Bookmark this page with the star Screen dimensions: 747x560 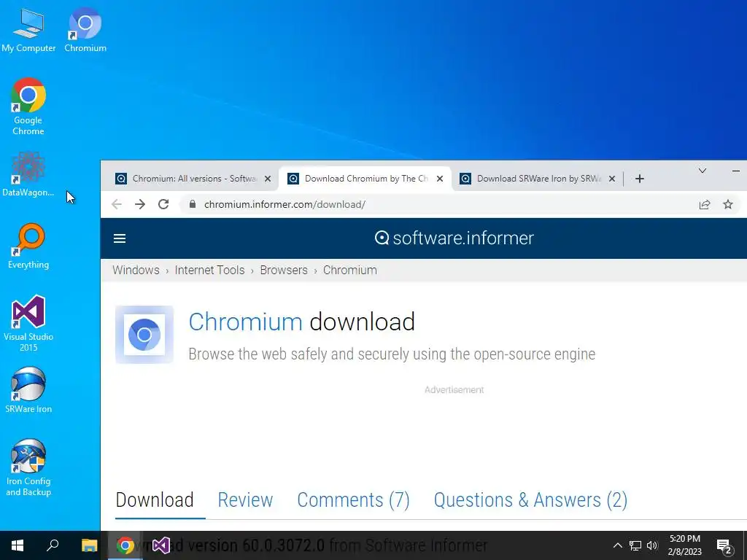(x=728, y=204)
